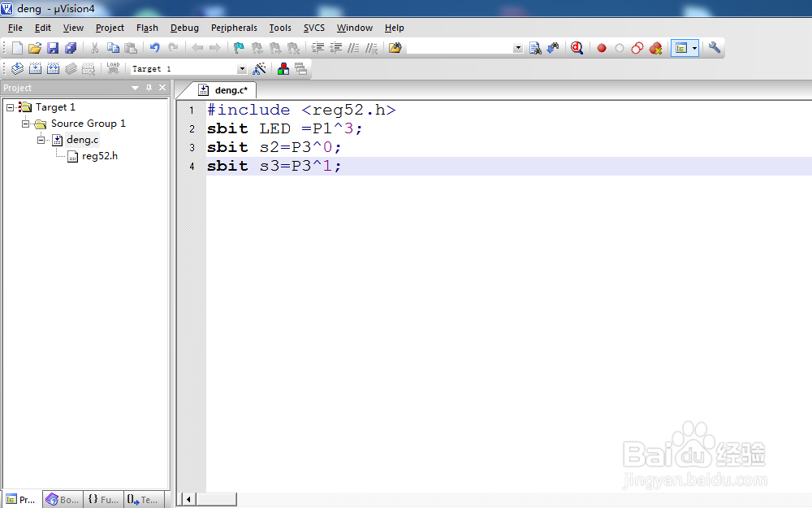Copy the selection with the Copy icon
The height and width of the screenshot is (508, 812).
[113, 48]
